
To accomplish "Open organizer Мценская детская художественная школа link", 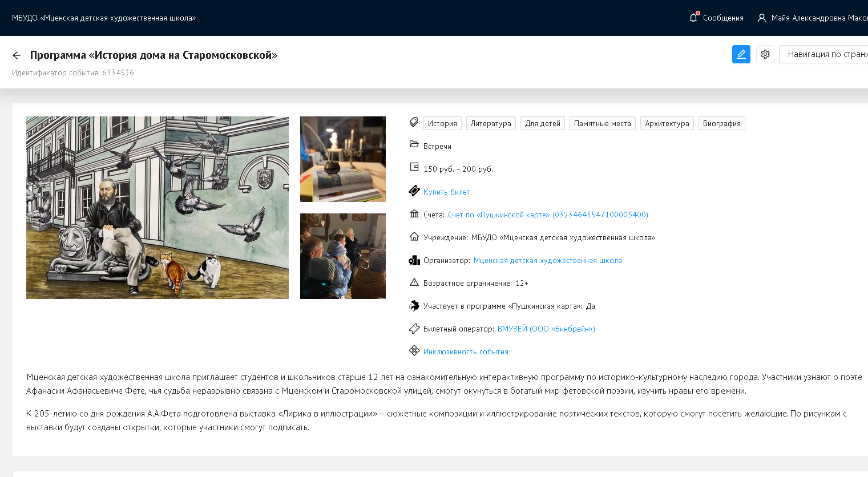I will (x=547, y=260).
